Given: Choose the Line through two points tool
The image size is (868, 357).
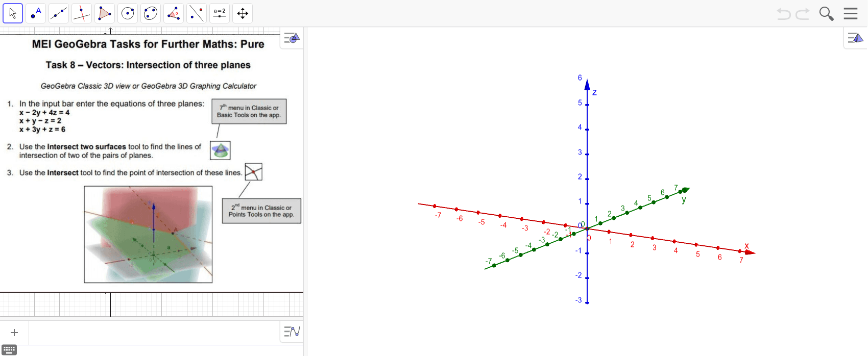Looking at the screenshot, I should pyautogui.click(x=59, y=13).
